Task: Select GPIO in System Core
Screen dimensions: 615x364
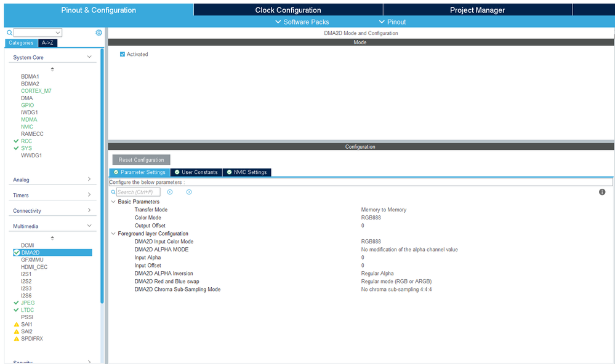Action: pyautogui.click(x=28, y=105)
